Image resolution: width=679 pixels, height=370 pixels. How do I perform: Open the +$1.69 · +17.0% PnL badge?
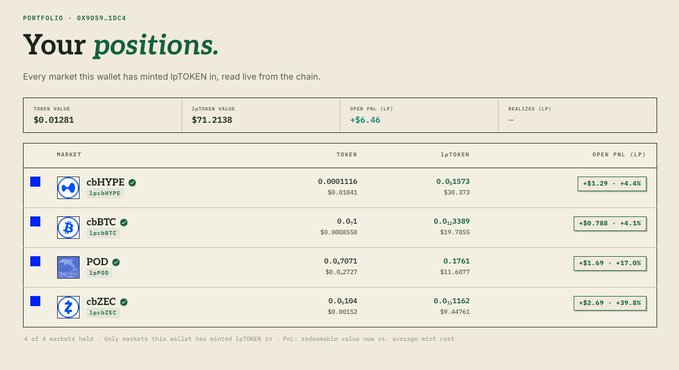pos(610,263)
